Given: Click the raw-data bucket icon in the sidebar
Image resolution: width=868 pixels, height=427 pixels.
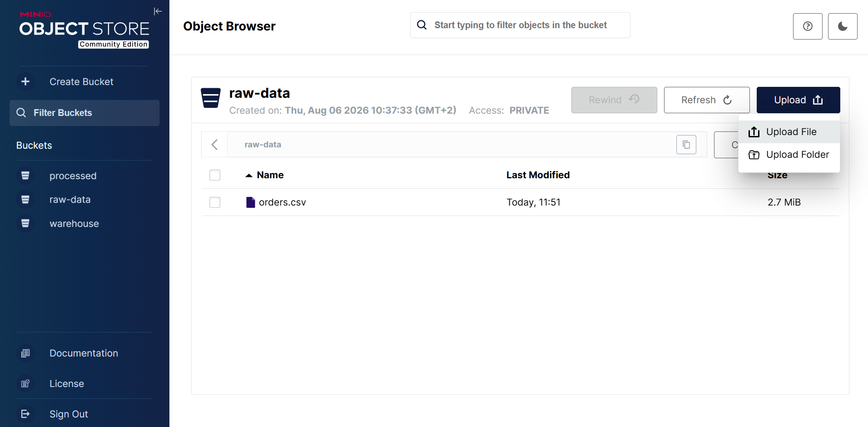Looking at the screenshot, I should pos(25,199).
